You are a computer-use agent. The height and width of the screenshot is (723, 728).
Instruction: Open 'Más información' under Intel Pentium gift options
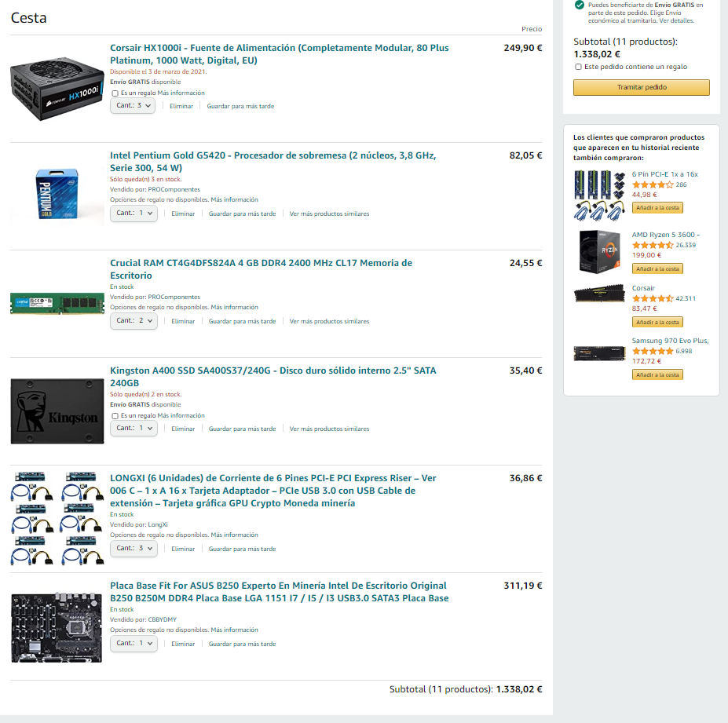tap(235, 200)
